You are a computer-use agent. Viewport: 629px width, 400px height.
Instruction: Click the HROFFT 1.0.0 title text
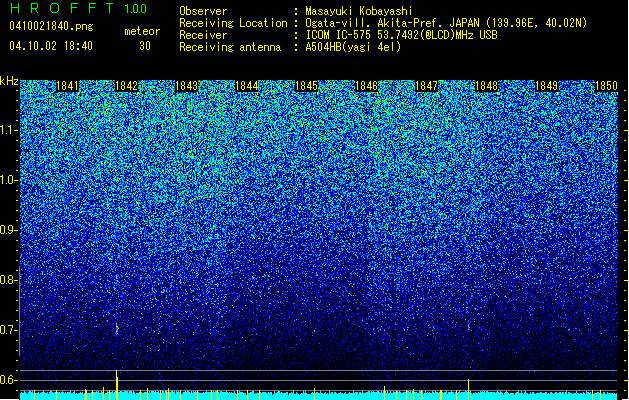coord(78,8)
